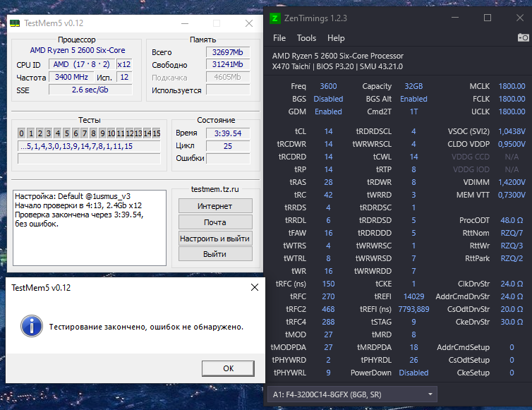Viewport: 532px width, 410px height.
Task: Click the tRFC (ns) value 150
Action: click(x=328, y=284)
